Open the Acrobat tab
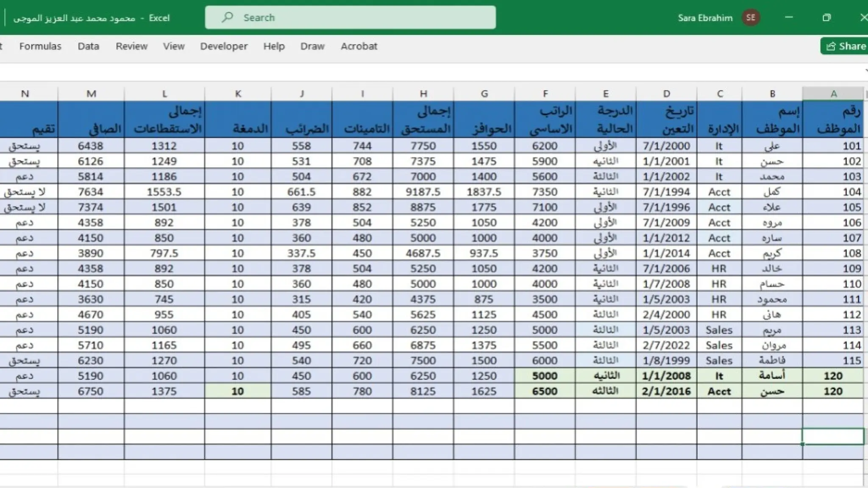The image size is (868, 488). click(x=359, y=46)
